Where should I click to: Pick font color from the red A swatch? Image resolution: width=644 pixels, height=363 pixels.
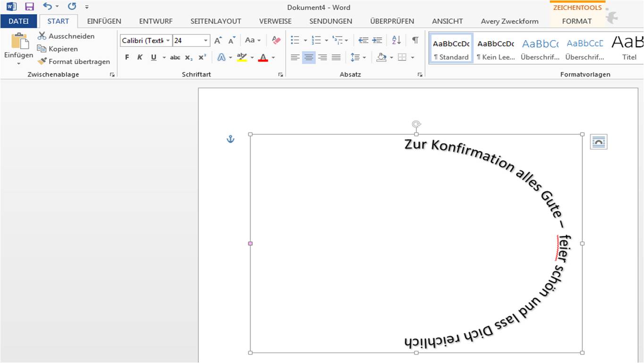263,57
